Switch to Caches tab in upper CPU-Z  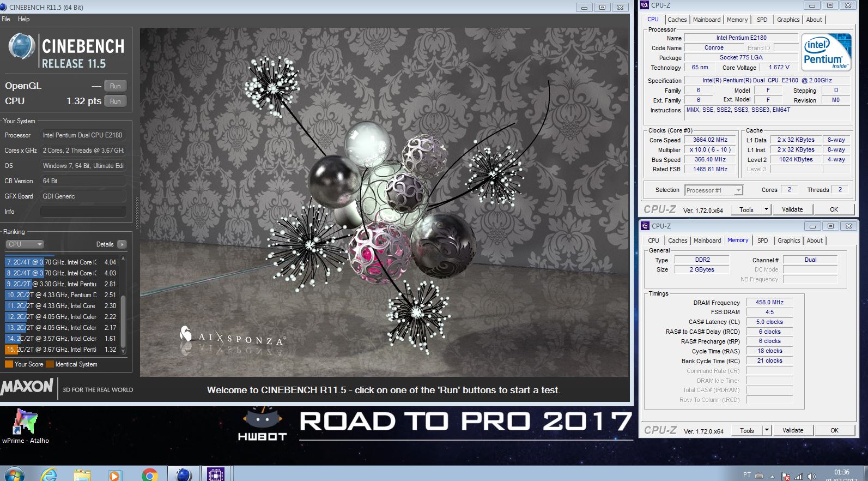(677, 20)
